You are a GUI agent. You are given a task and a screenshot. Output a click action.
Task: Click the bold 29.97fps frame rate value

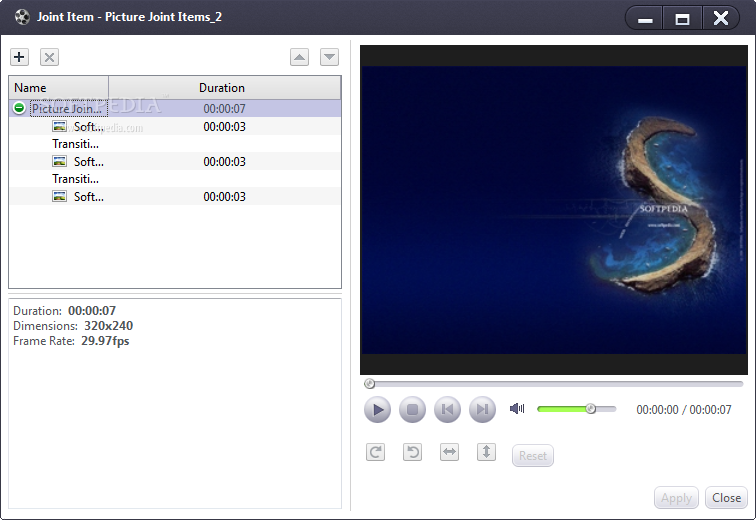105,341
